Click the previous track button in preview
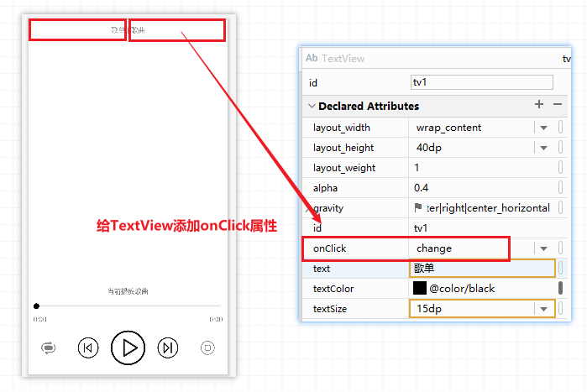587x392 pixels. click(x=88, y=348)
